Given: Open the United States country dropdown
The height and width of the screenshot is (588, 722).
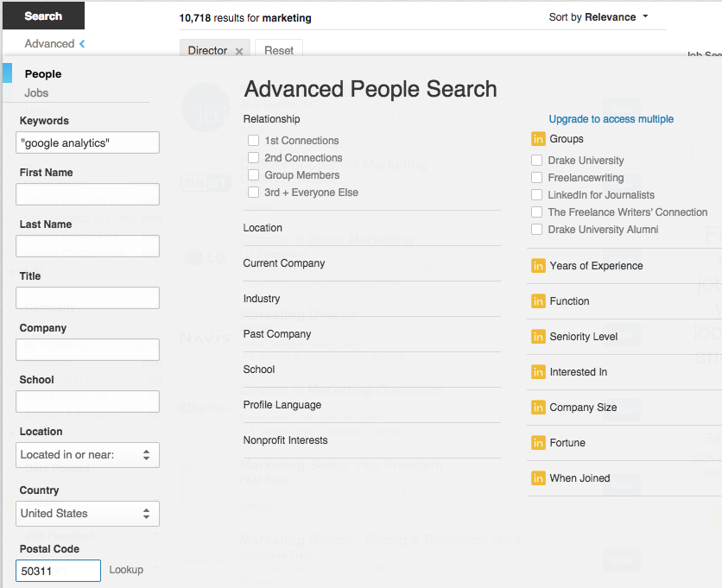Looking at the screenshot, I should (x=87, y=514).
